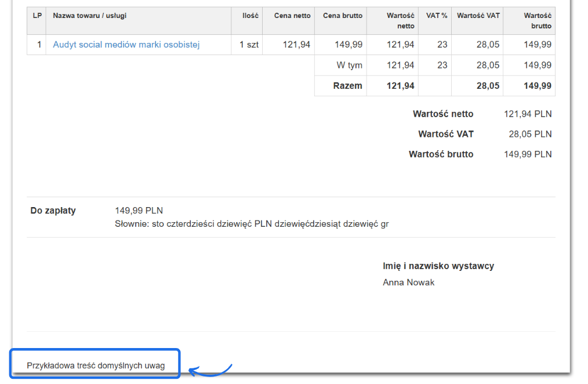This screenshot has height=384, width=588.
Task: Select the VAT % column header
Action: point(437,16)
